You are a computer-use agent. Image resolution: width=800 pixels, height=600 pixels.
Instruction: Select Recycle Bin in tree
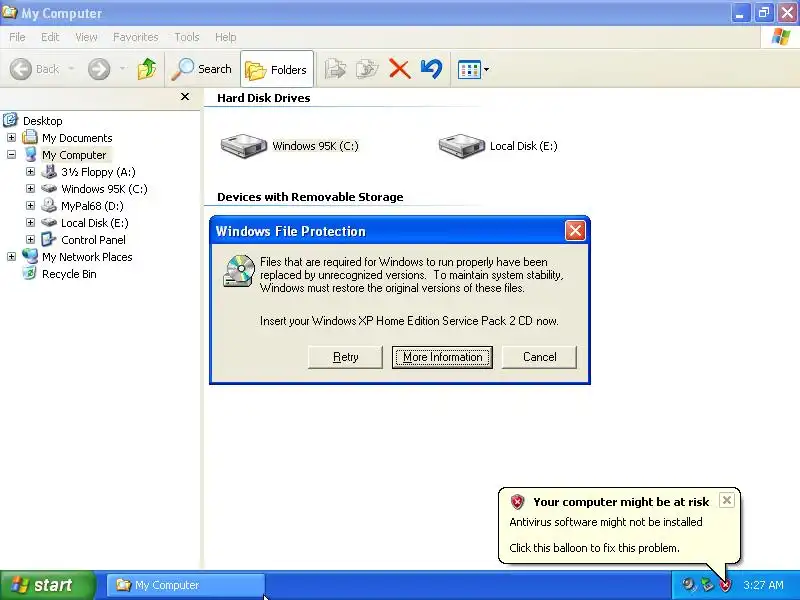click(69, 274)
